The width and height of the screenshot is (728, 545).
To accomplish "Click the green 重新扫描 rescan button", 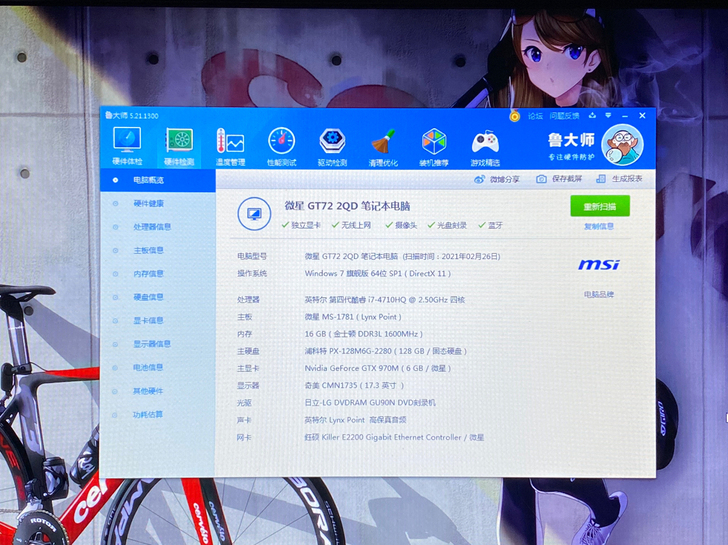I will pos(600,206).
